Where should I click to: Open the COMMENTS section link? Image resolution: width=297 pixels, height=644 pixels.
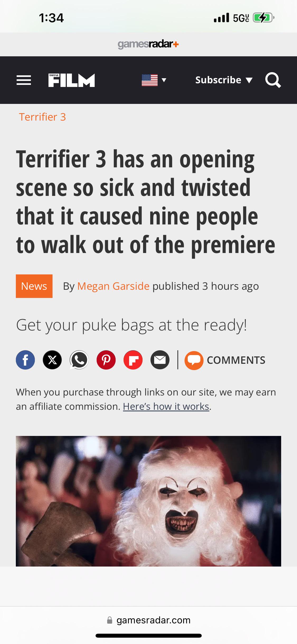[x=236, y=360]
